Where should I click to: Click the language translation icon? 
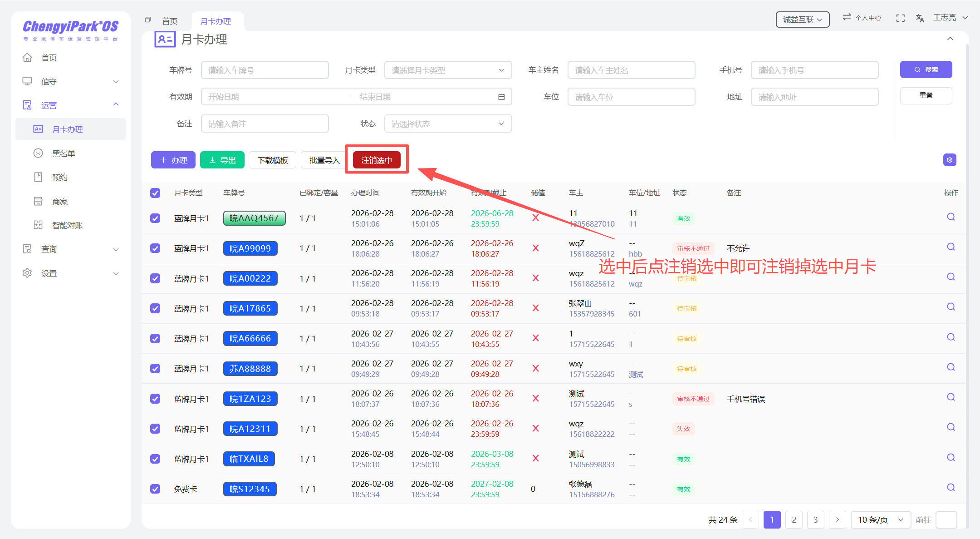920,18
